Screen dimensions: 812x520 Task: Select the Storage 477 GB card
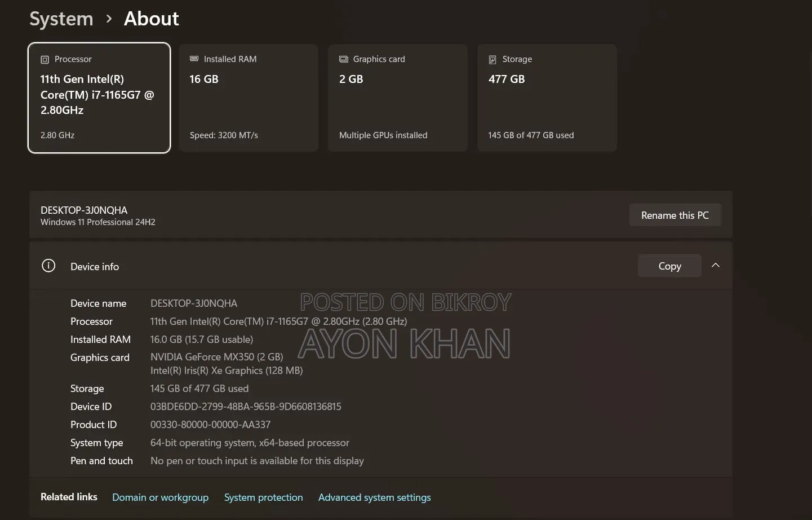(x=547, y=98)
